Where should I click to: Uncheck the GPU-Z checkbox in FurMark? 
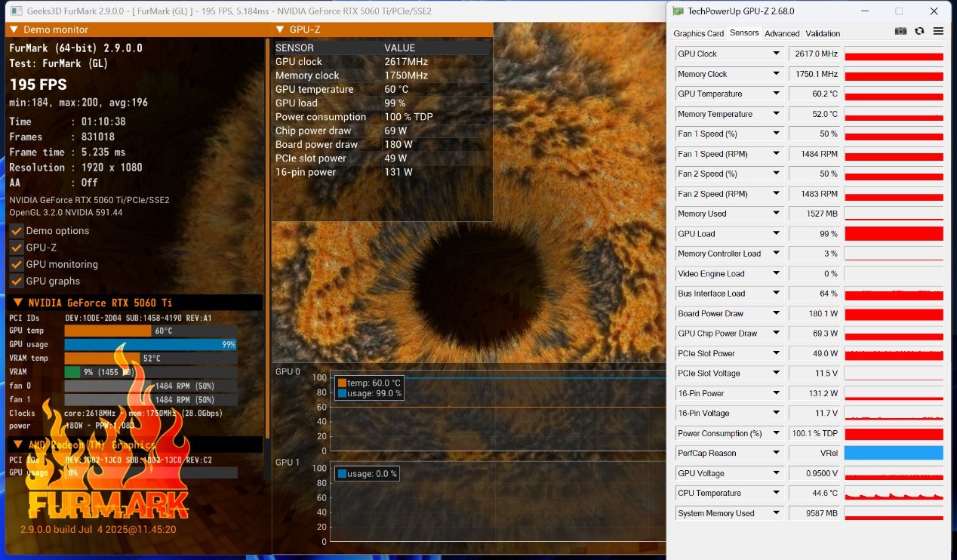pyautogui.click(x=17, y=248)
